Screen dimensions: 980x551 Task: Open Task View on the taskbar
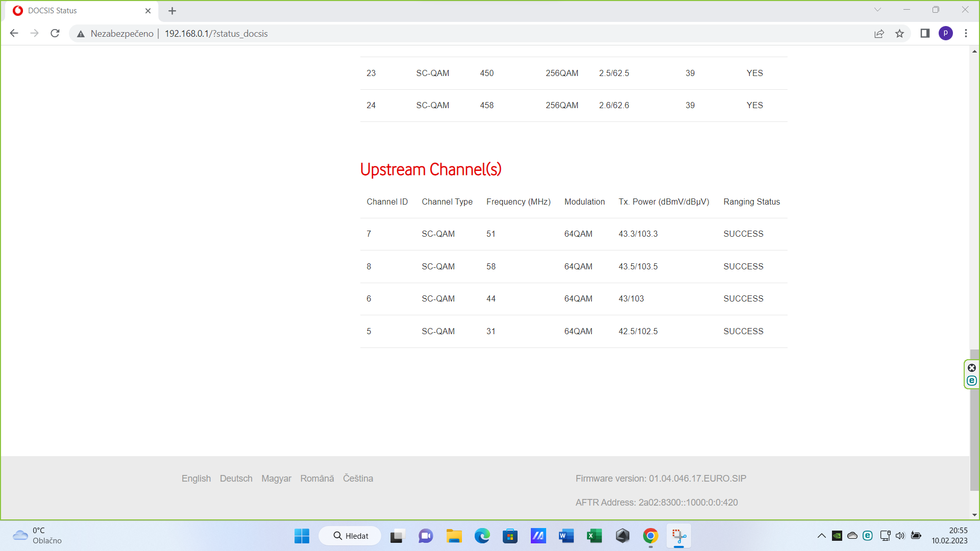(x=397, y=536)
